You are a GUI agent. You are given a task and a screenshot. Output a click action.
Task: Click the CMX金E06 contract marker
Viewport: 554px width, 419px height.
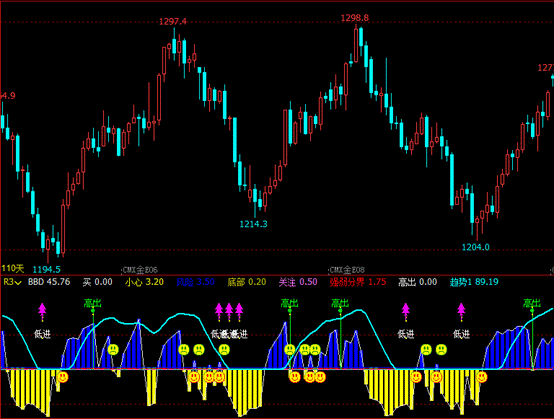coord(140,270)
